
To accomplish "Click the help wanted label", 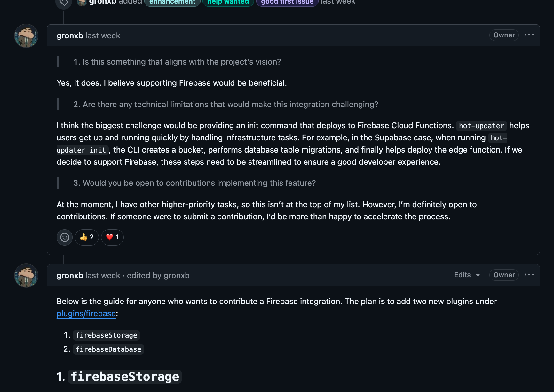I will tap(228, 2).
